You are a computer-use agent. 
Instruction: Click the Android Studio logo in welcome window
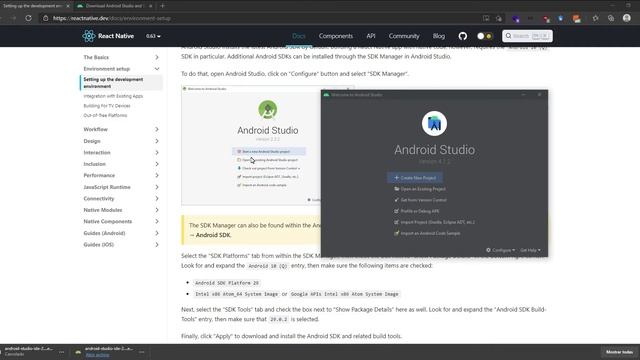[x=434, y=123]
